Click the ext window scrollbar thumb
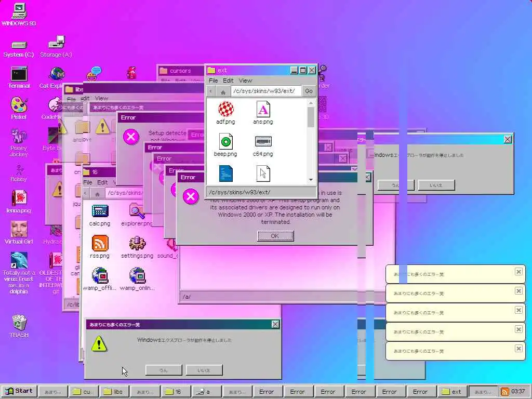Screen dimensions: 532x399 point(311,117)
